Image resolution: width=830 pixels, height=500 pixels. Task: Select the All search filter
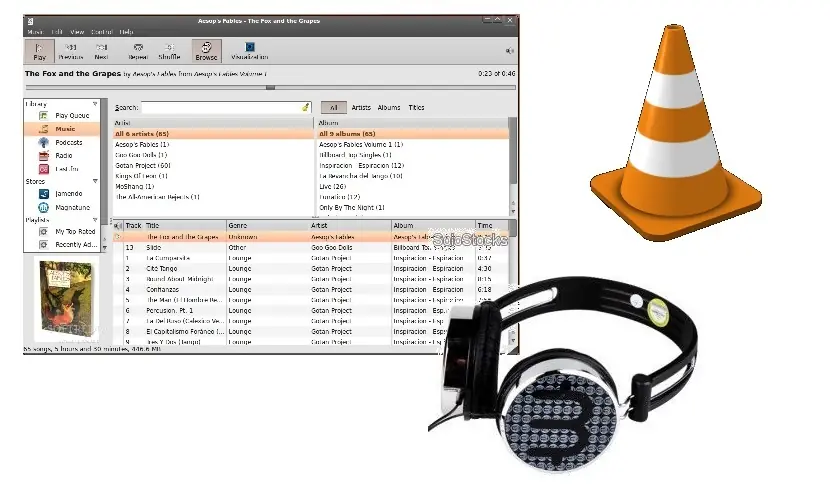tap(333, 107)
